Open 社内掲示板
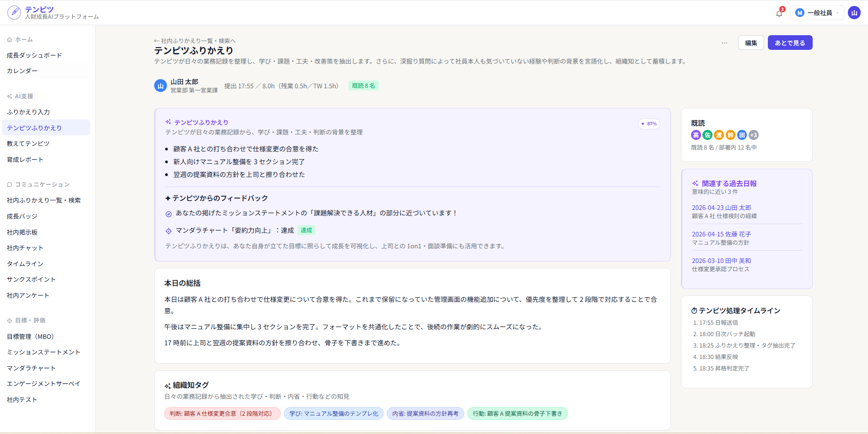Image resolution: width=868 pixels, height=434 pixels. coord(46,232)
